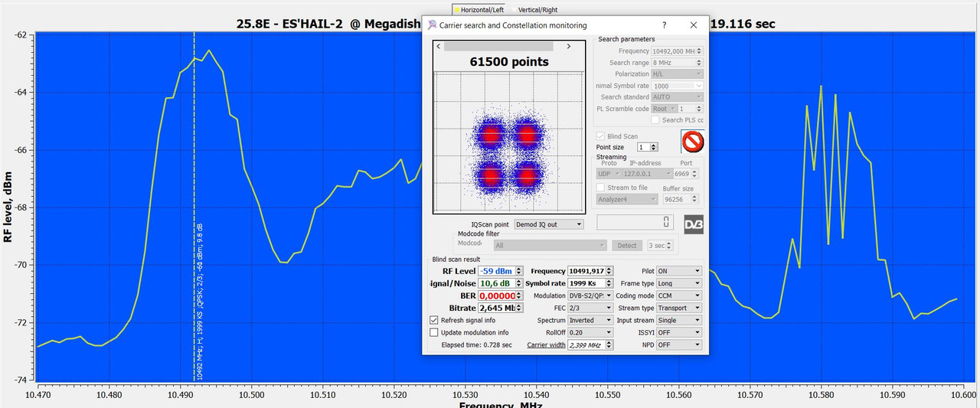Open the Pilot dropdown

(679, 271)
